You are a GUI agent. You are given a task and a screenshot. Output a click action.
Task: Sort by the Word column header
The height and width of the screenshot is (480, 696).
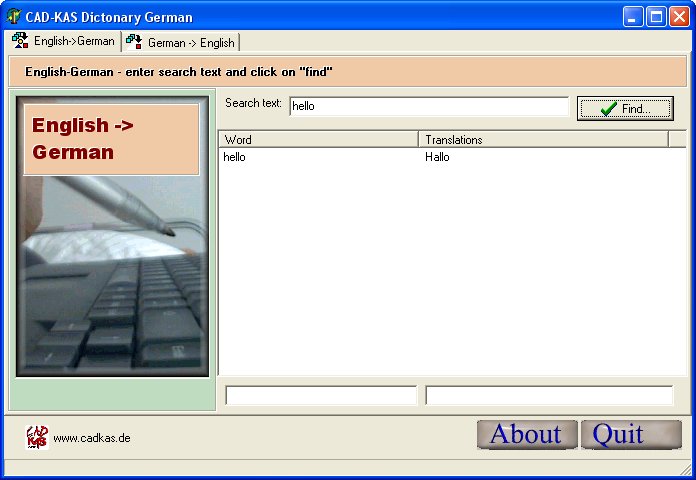318,140
